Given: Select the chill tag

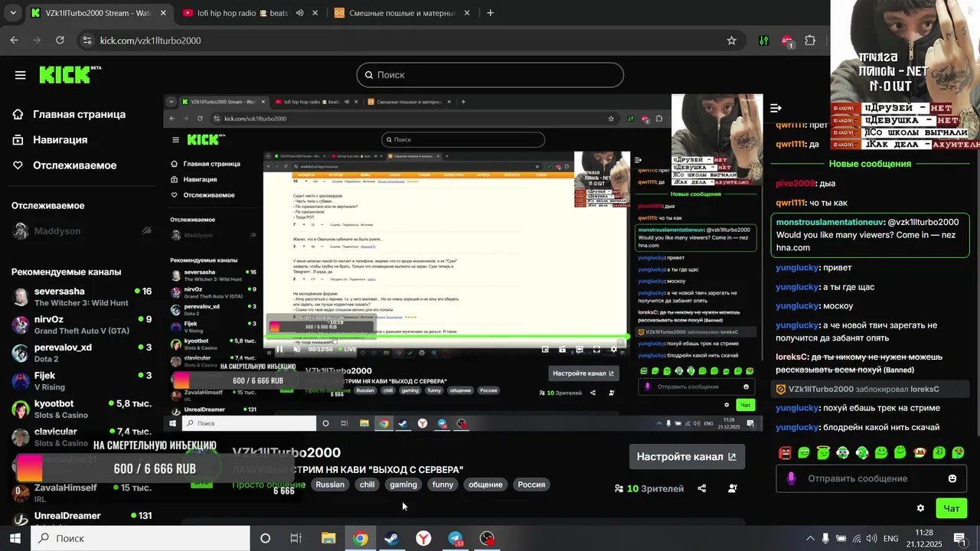Looking at the screenshot, I should 367,484.
